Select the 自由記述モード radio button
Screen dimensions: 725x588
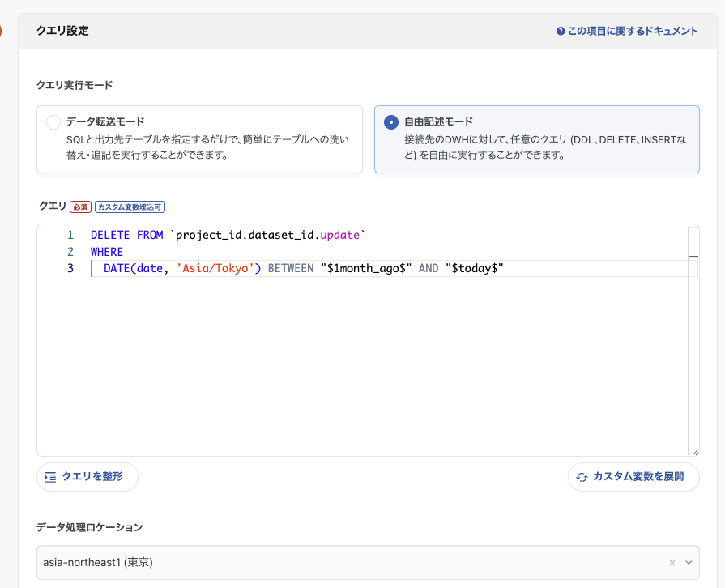(x=391, y=122)
